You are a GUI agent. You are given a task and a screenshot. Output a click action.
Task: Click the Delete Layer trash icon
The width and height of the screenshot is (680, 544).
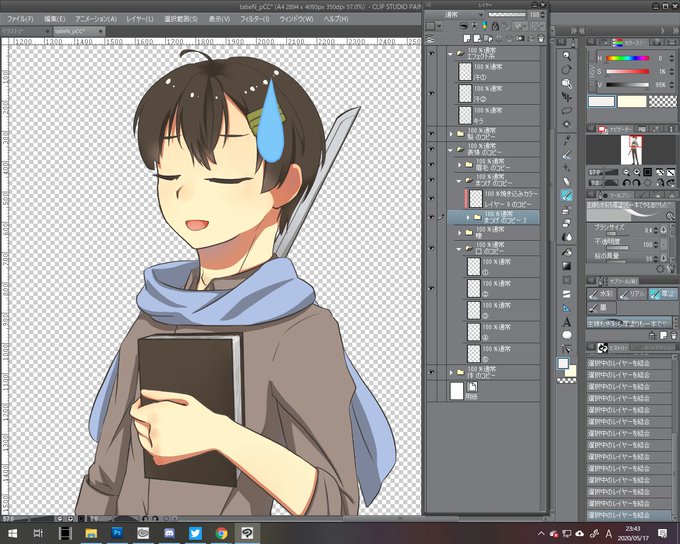point(541,39)
